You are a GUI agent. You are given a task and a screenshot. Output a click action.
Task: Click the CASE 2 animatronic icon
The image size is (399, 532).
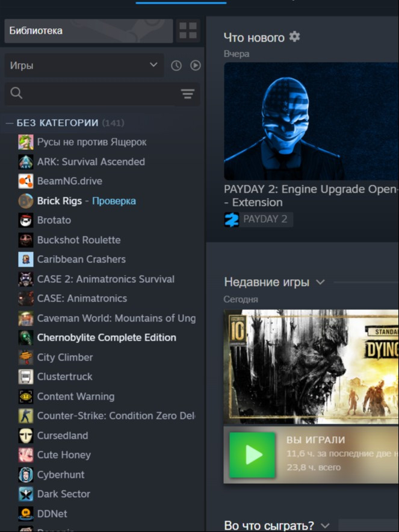pos(26,279)
